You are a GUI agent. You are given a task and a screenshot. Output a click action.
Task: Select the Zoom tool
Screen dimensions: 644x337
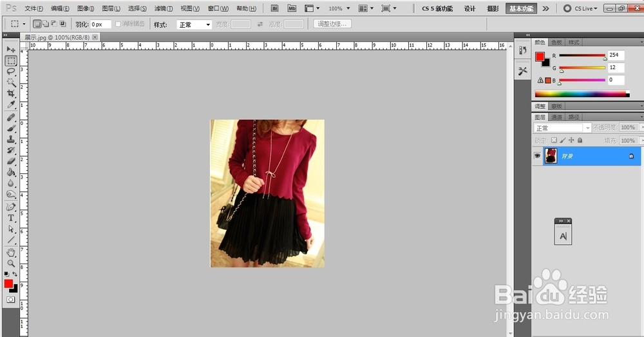coord(11,264)
